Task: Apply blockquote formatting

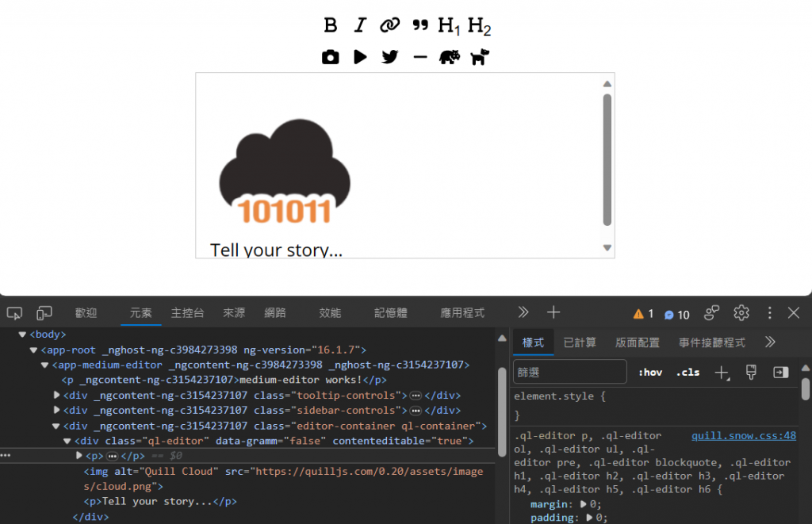Action: (x=420, y=25)
